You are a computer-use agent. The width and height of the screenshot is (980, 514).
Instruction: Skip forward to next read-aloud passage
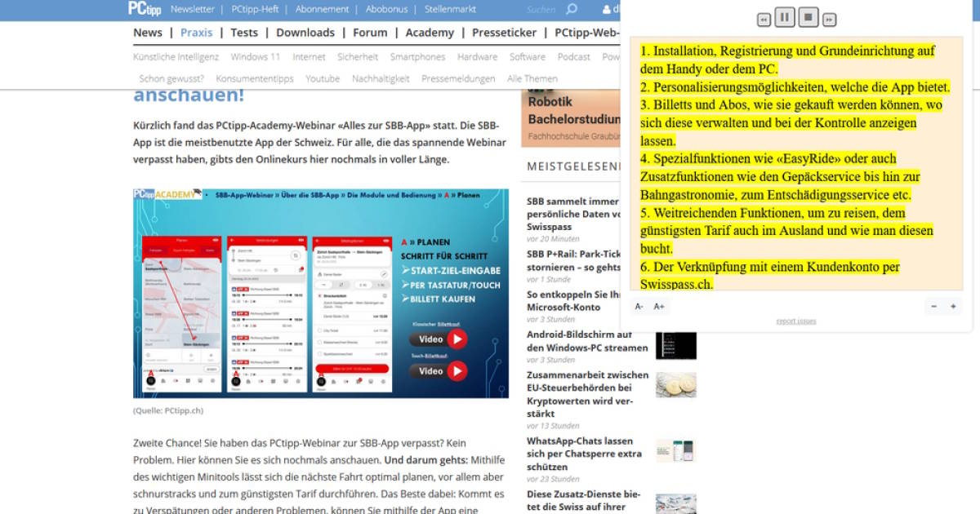[829, 20]
